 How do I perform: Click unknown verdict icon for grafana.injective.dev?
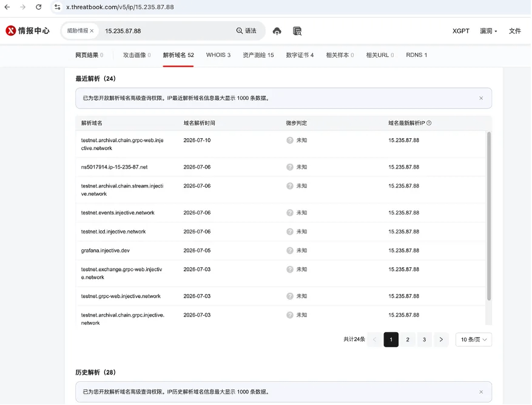coord(290,250)
